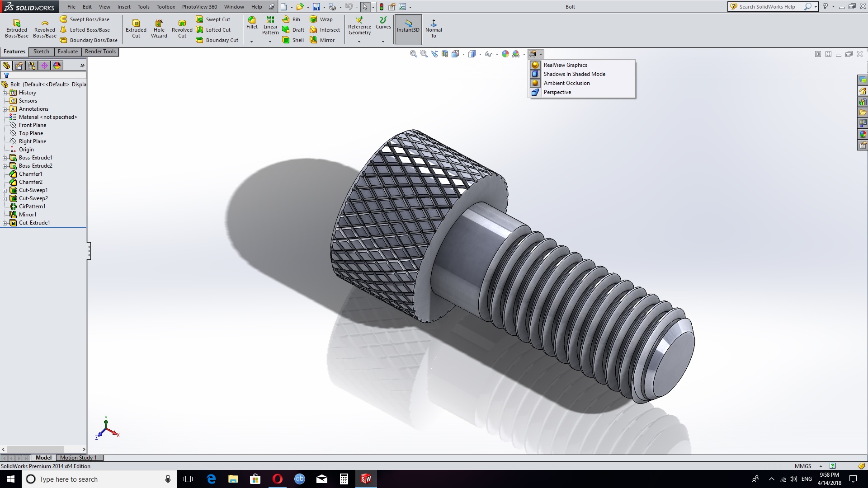Click the Zoom to Fit magnifier icon
868x488 pixels.
click(x=413, y=54)
